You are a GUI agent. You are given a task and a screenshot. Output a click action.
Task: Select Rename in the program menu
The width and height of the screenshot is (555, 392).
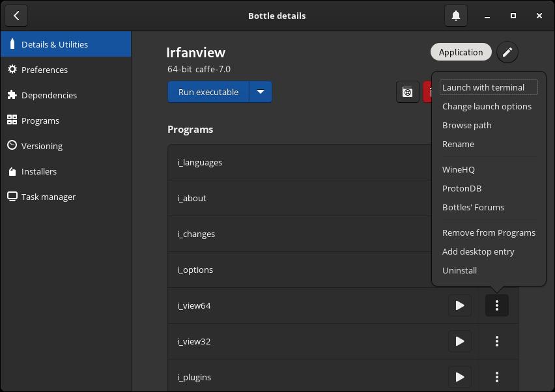point(489,145)
